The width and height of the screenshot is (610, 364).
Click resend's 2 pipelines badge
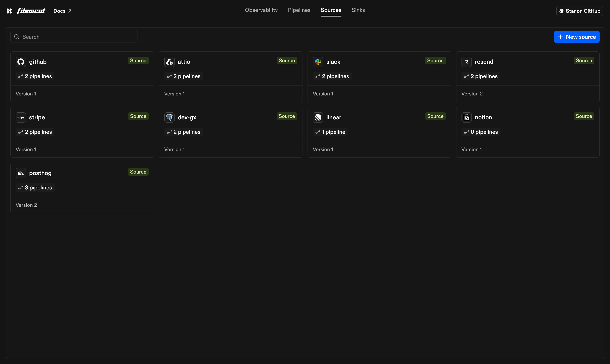coord(481,76)
